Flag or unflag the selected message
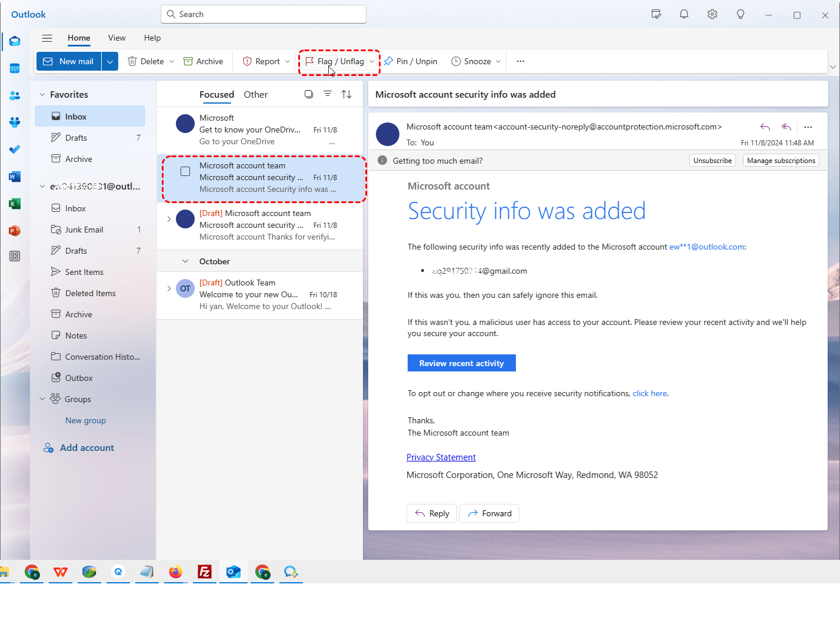This screenshot has height=644, width=840. 334,61
